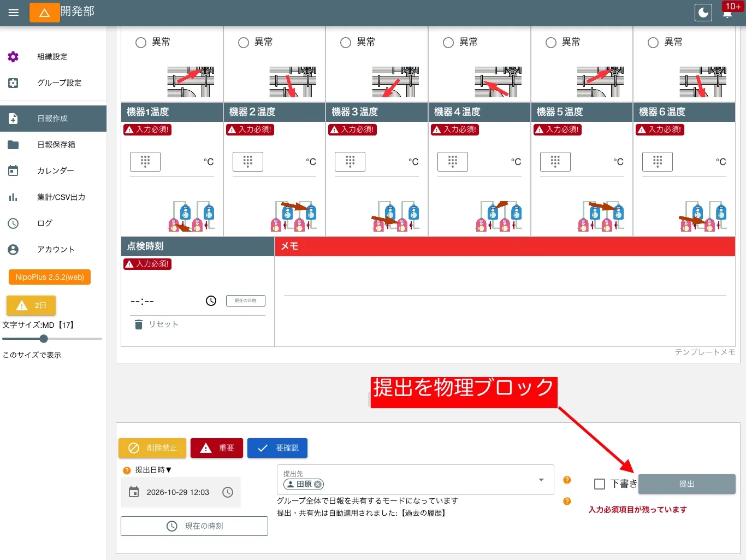Click the lower orange help icon

pyautogui.click(x=567, y=502)
